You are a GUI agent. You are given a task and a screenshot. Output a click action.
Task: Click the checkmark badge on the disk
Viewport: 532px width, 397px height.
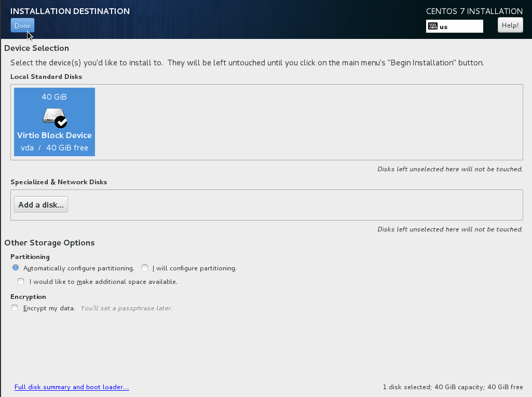(x=61, y=122)
